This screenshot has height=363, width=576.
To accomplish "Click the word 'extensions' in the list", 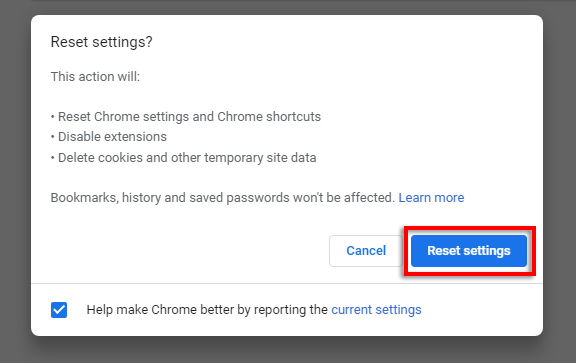I will tap(136, 137).
